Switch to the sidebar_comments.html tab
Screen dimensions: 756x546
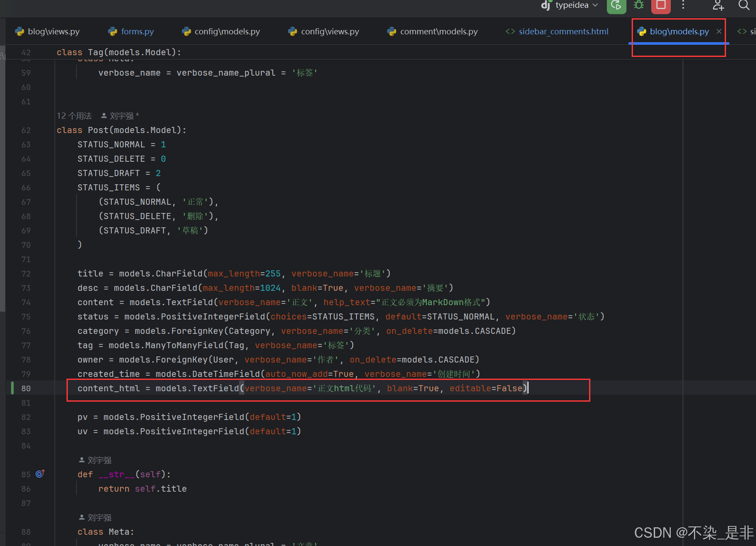557,31
